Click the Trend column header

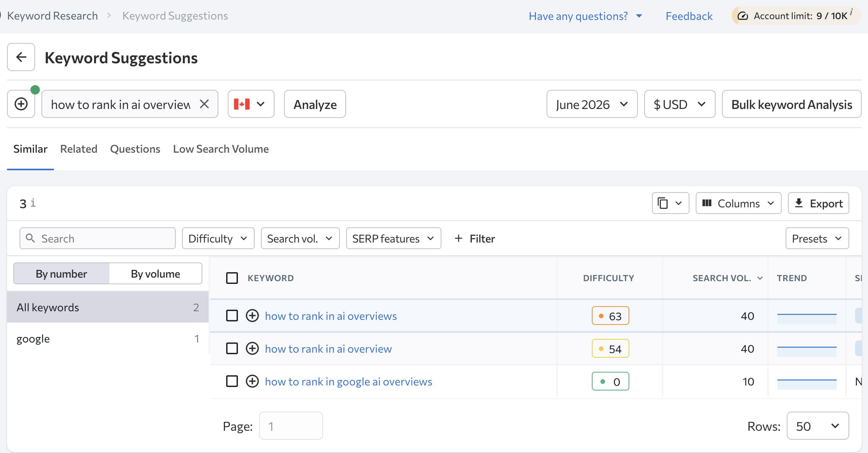[791, 278]
